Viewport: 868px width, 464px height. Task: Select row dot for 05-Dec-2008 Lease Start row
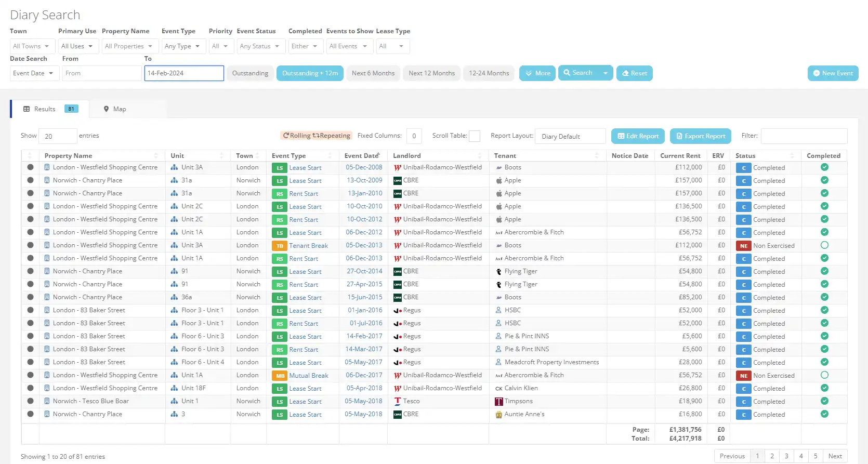click(30, 167)
